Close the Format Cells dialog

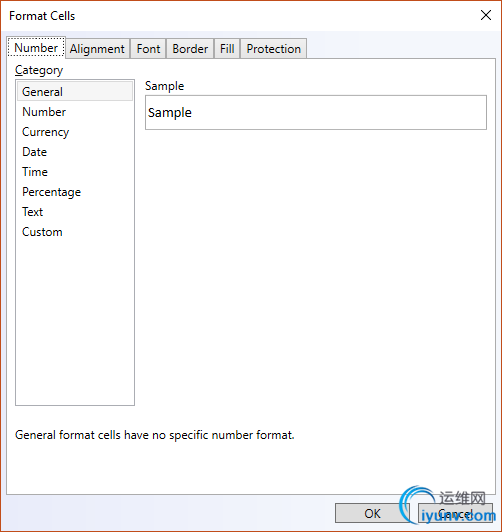pos(486,15)
